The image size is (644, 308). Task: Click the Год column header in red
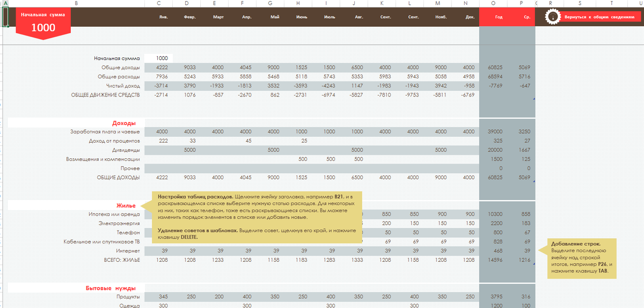(499, 17)
